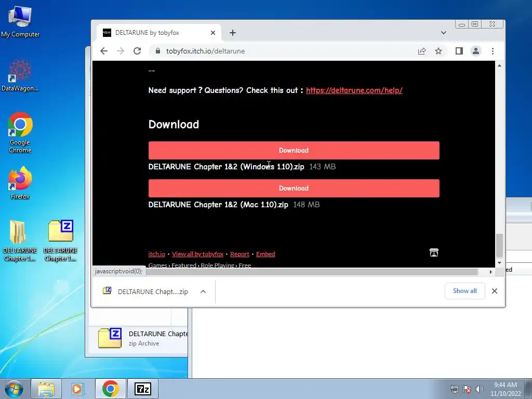Viewport: 532px width, 399px height.
Task: Open View all by tobyfox link
Action: point(197,254)
